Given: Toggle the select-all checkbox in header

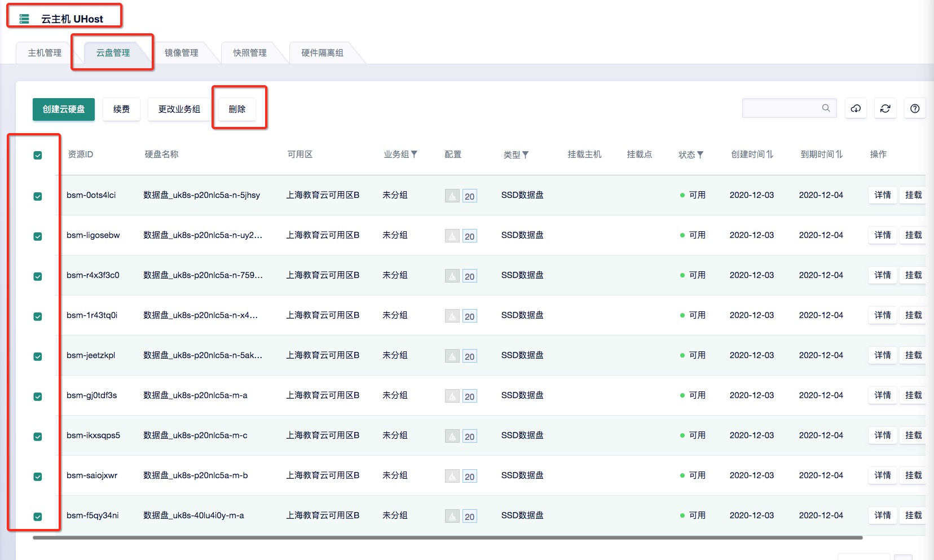Looking at the screenshot, I should (x=38, y=155).
